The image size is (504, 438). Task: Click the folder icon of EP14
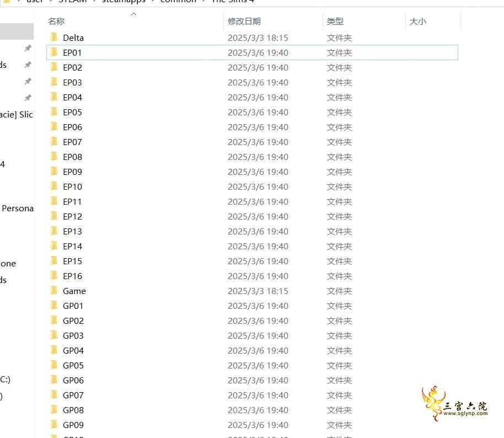[x=54, y=246]
